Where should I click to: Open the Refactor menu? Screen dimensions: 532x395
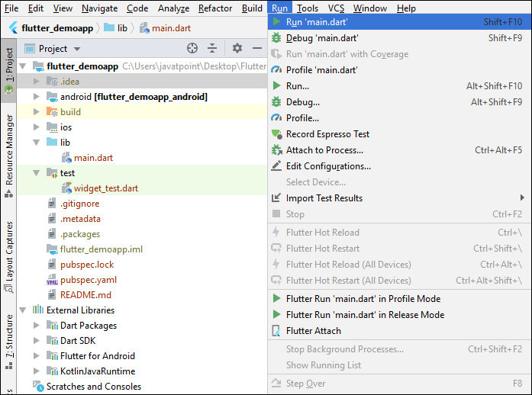click(215, 8)
